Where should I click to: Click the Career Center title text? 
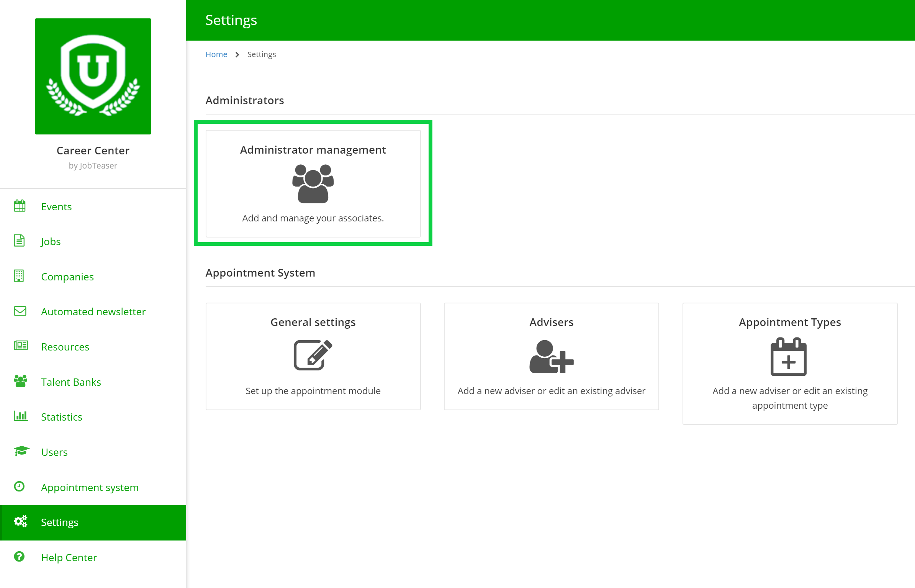(93, 151)
